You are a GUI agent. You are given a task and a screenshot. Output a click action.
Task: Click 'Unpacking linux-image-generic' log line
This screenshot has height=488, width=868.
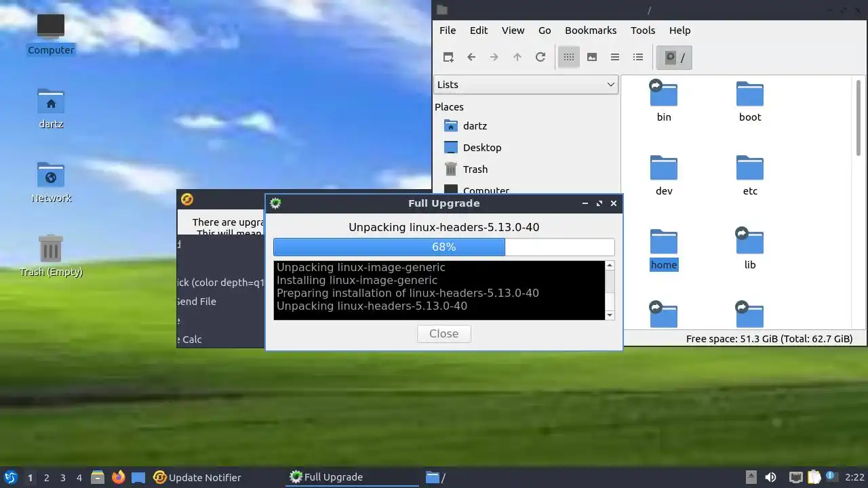click(361, 267)
